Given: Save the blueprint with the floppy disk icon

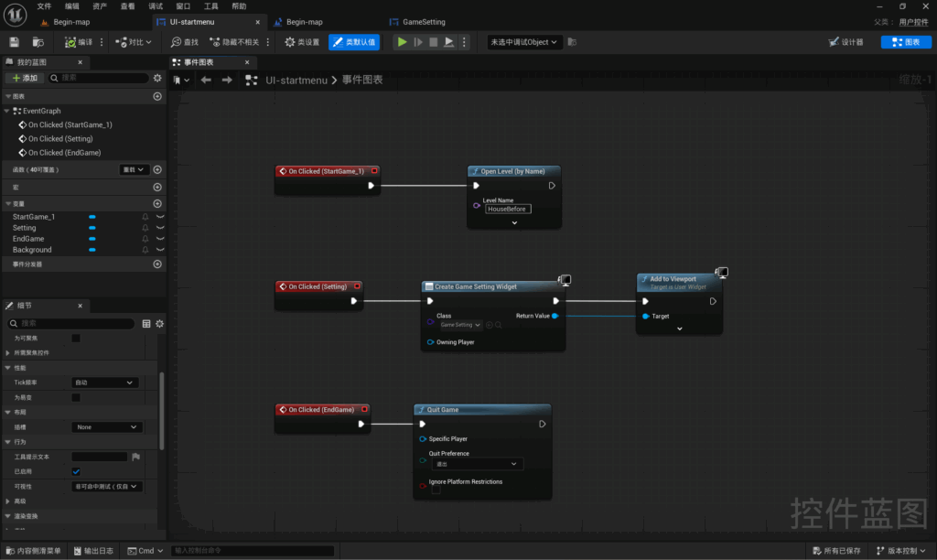Looking at the screenshot, I should (14, 42).
